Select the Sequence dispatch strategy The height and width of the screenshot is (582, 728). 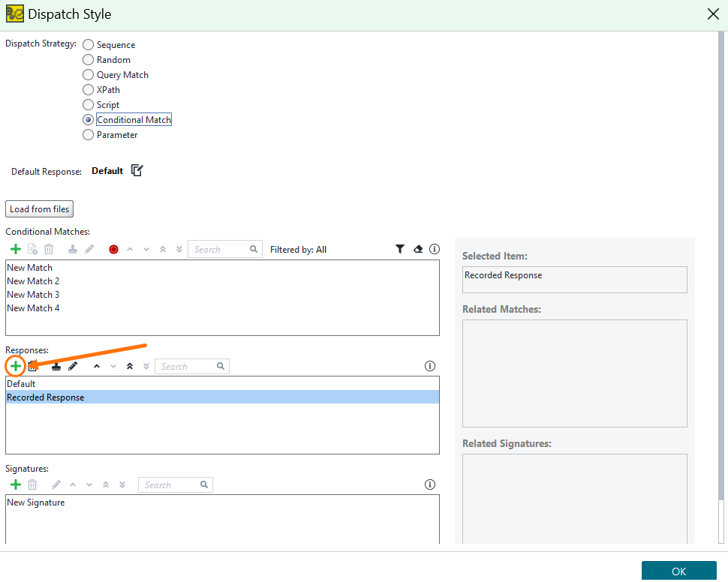(x=89, y=45)
